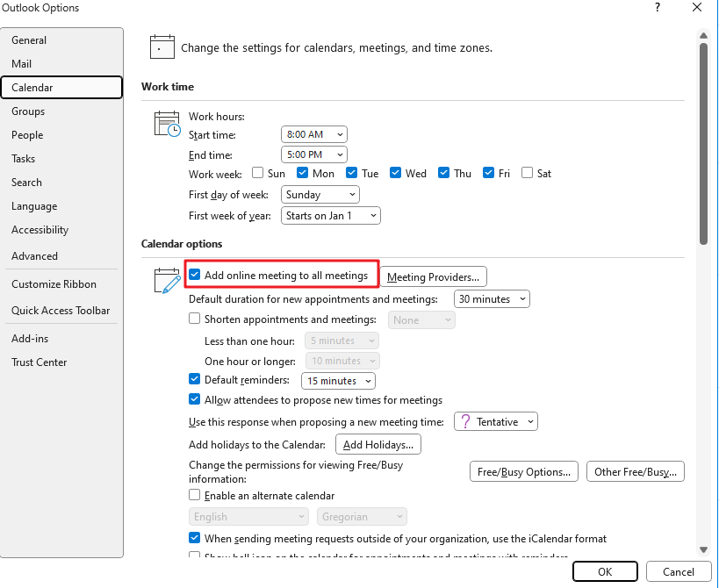Viewport: 719px width, 588px height.
Task: Enable an alternate calendar checkbox
Action: tap(194, 495)
